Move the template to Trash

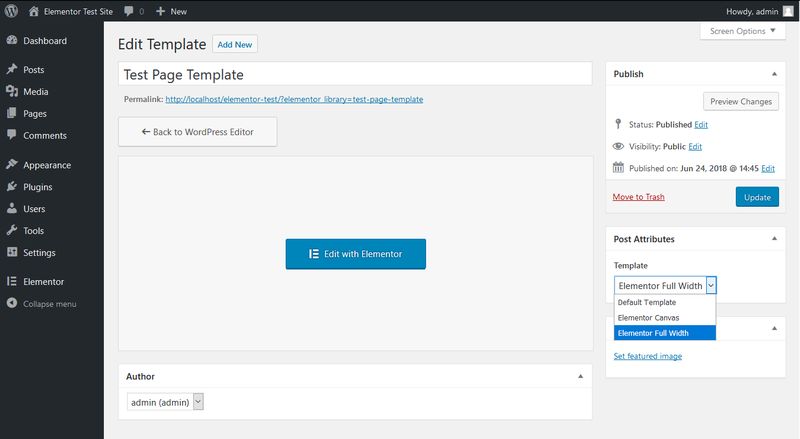click(638, 197)
